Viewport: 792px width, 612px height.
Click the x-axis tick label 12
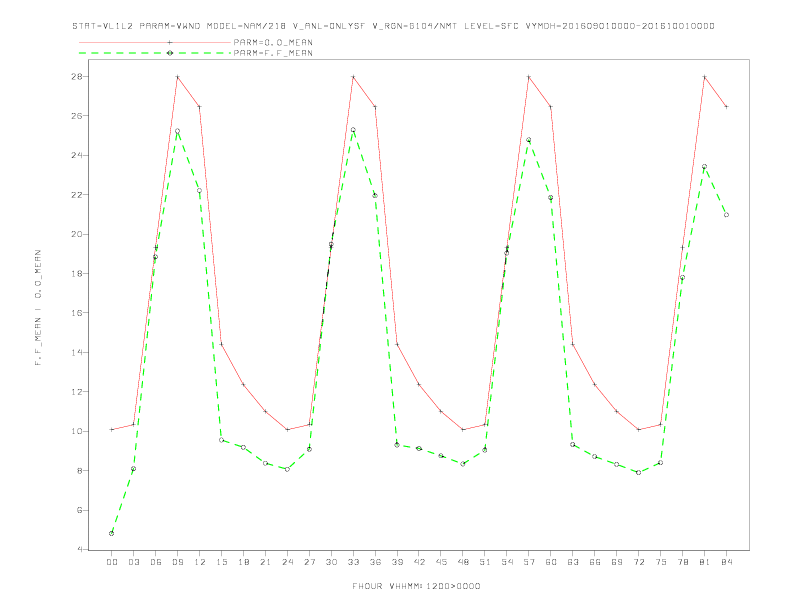tap(200, 562)
